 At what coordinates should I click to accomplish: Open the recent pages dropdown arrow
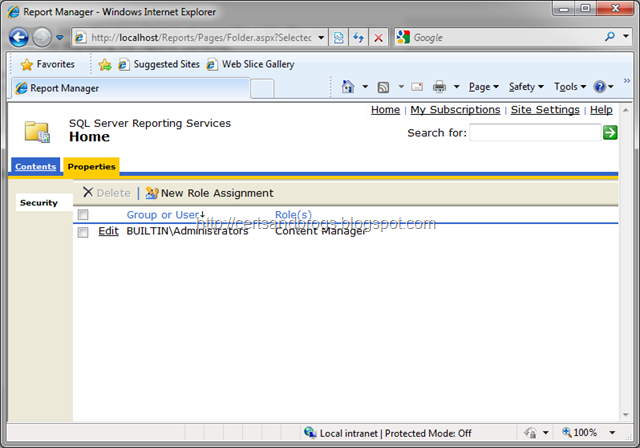click(60, 38)
